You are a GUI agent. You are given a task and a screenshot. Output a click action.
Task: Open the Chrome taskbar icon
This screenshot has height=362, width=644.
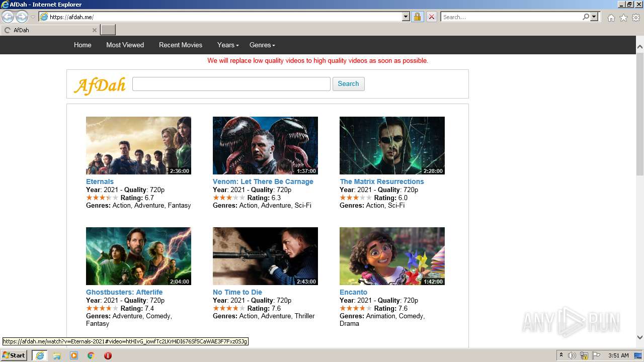[x=91, y=355]
